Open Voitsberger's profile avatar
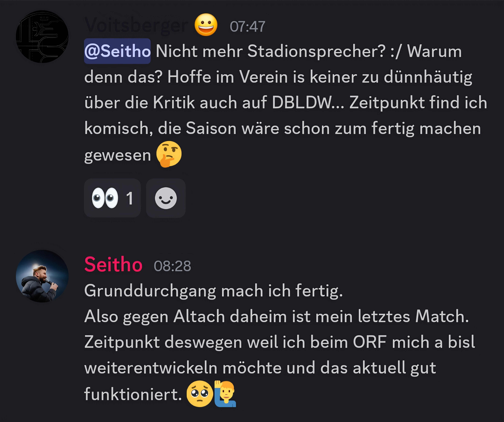The width and height of the screenshot is (504, 422). point(42,37)
